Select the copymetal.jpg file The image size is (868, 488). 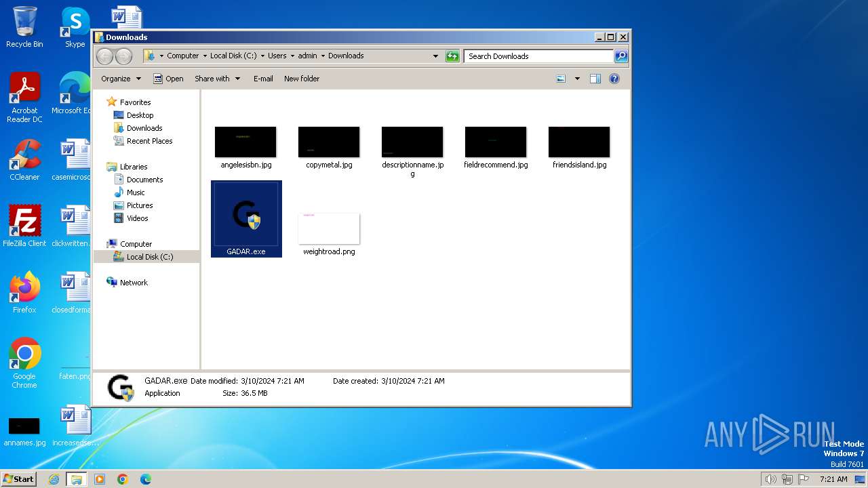329,147
